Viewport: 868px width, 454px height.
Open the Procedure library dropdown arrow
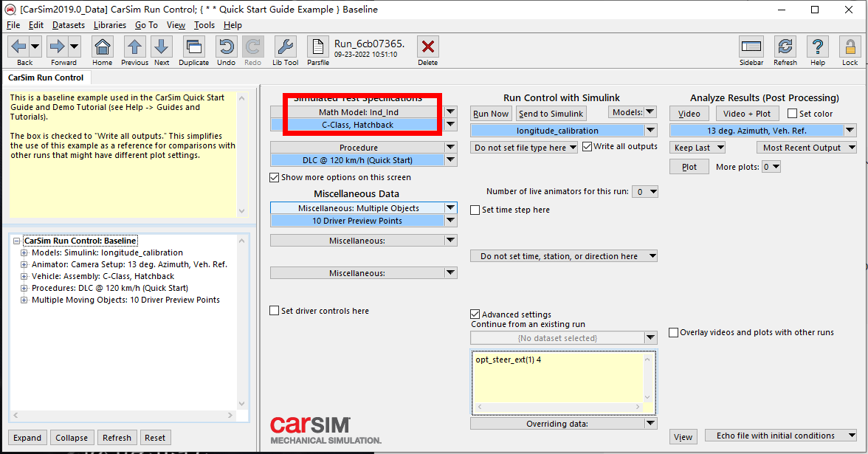coord(451,148)
